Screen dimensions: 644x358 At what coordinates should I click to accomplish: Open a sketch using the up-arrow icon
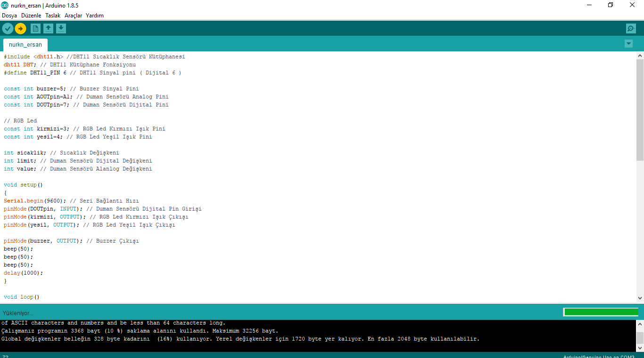click(x=48, y=29)
